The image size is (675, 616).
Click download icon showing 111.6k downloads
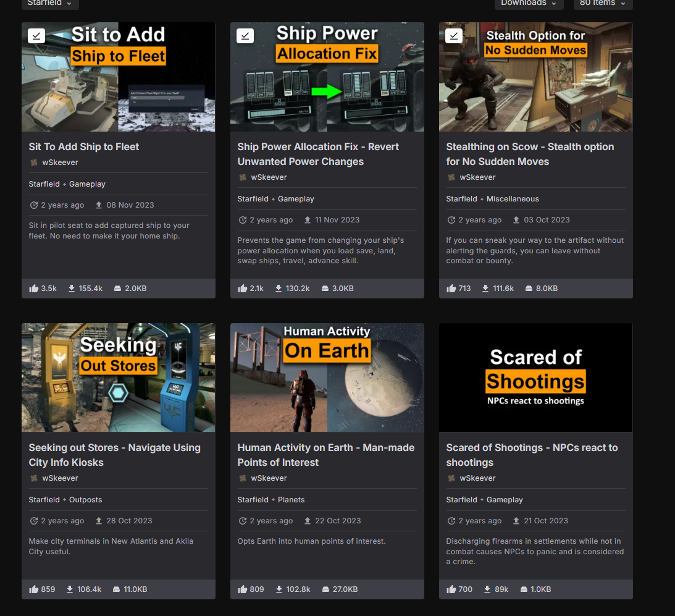coord(485,289)
